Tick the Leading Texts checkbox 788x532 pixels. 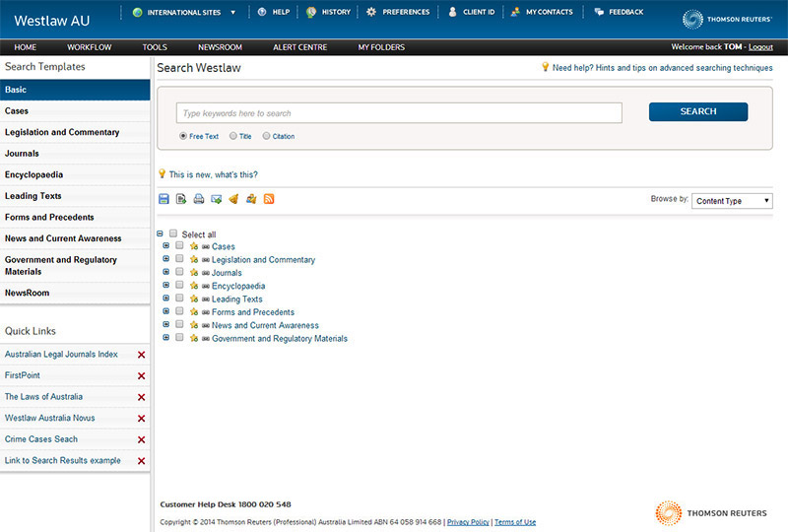pos(179,298)
